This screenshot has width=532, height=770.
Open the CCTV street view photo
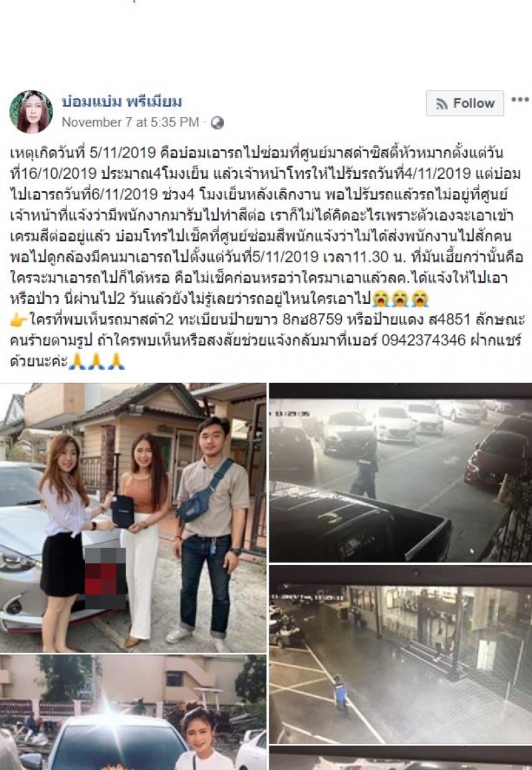[400, 654]
